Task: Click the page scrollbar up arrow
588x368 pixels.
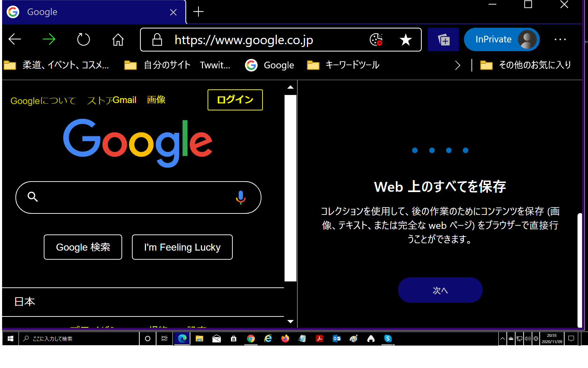Action: pyautogui.click(x=290, y=87)
